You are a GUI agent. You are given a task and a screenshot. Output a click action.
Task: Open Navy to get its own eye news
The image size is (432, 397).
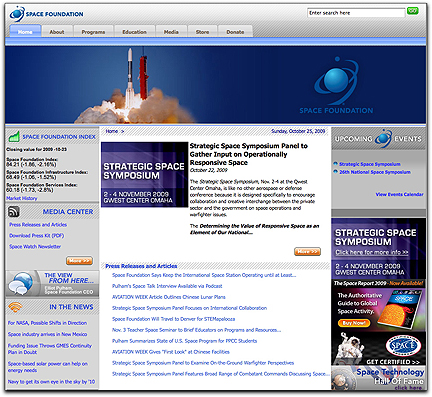[x=51, y=382]
